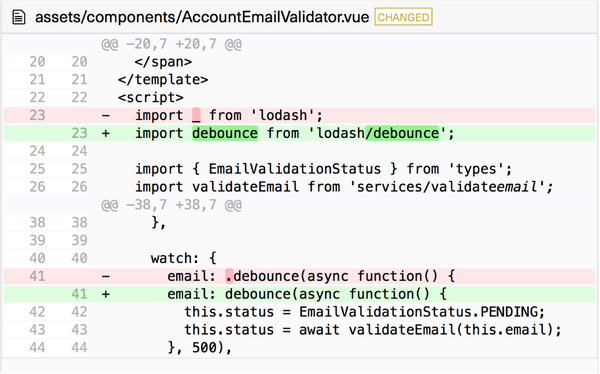
Task: Select hunk header @@ -38,7 +38,7 @@
Action: pos(171,205)
